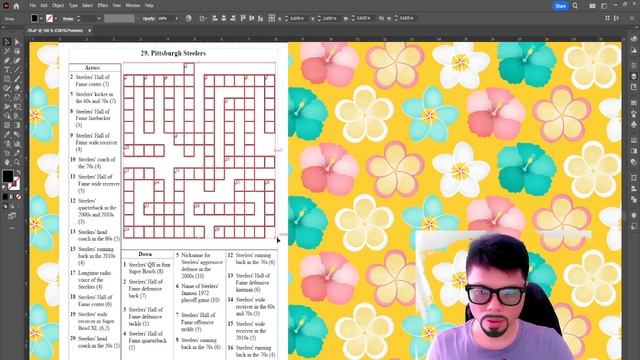Open the Select menu

(87, 6)
